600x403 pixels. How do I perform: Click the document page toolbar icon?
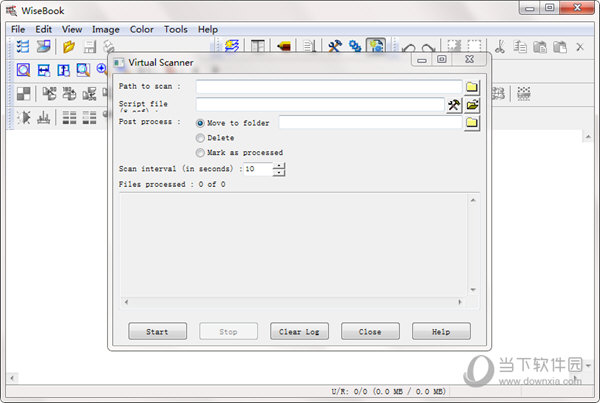click(x=309, y=47)
